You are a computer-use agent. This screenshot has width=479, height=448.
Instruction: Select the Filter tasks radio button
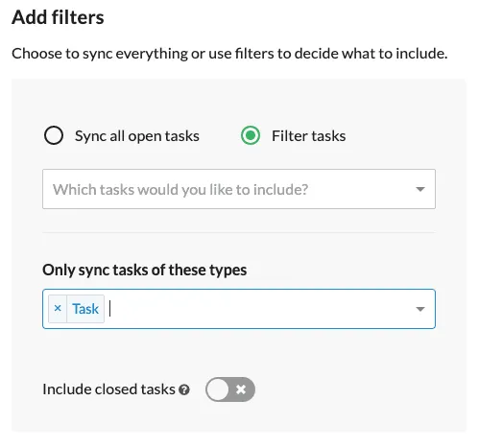point(251,135)
